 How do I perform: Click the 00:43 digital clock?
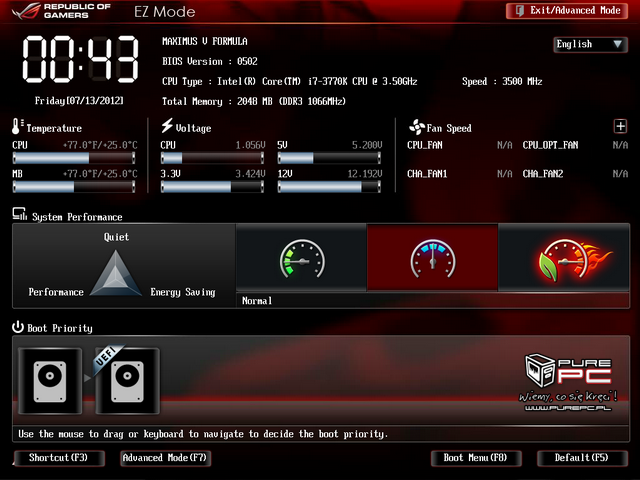click(x=80, y=59)
